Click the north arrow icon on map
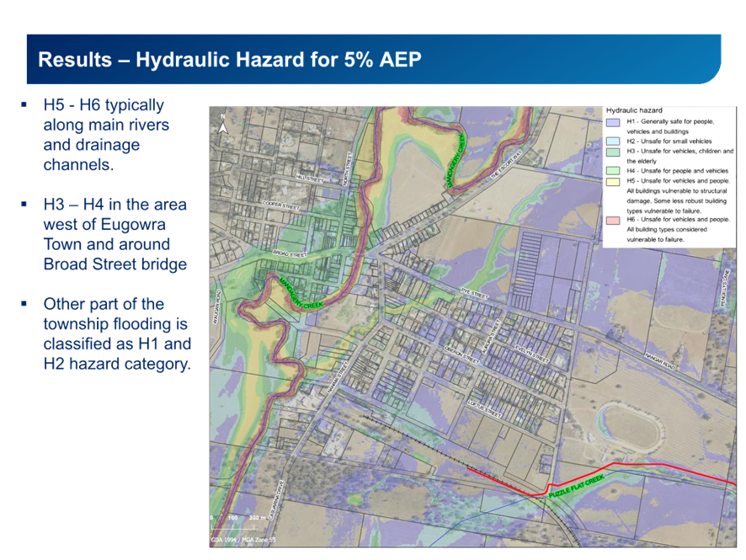The image size is (746, 560). click(222, 125)
